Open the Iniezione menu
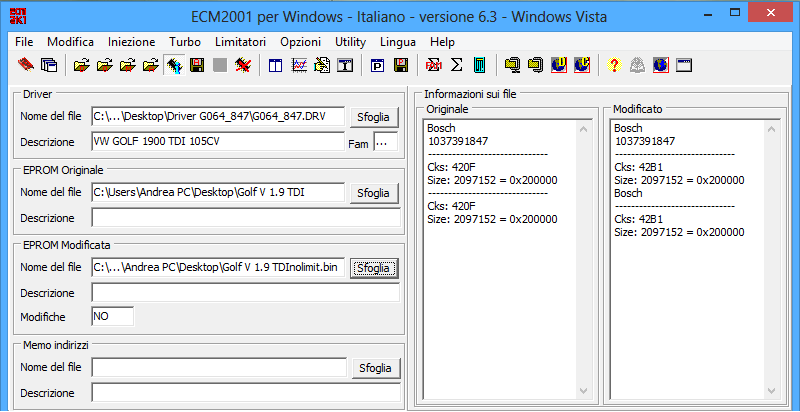This screenshot has width=800, height=412. 132,42
